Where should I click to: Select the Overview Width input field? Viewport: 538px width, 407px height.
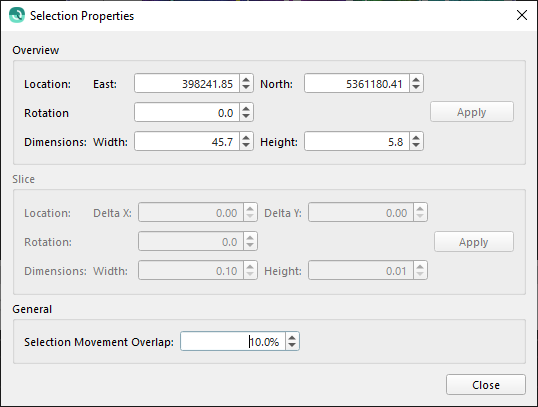(x=187, y=141)
